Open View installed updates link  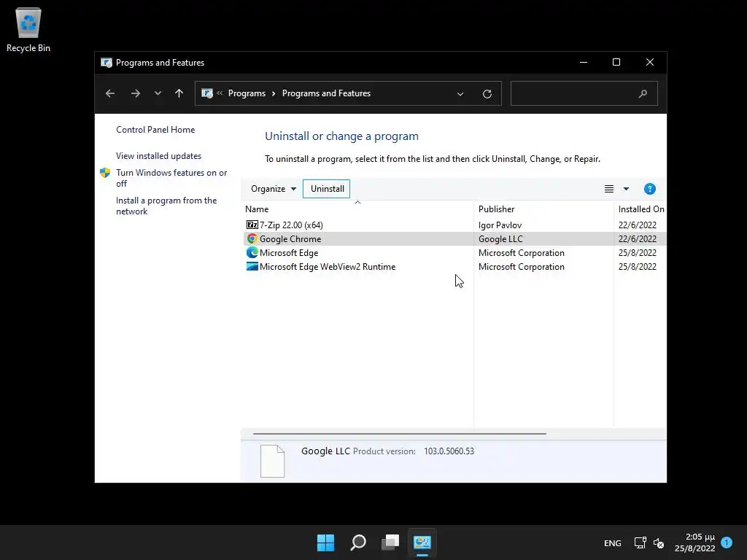pos(158,156)
